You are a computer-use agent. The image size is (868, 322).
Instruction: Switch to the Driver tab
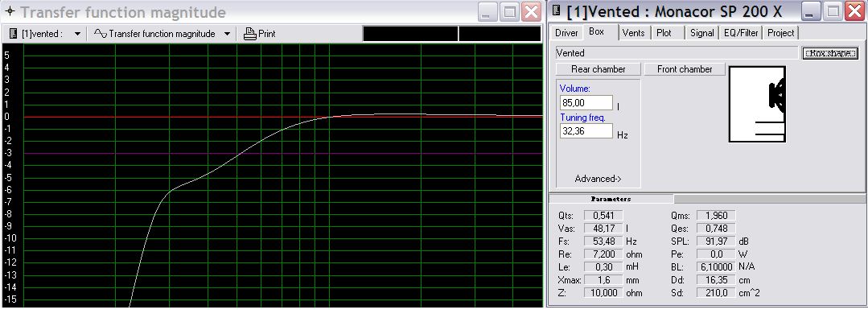[x=566, y=33]
